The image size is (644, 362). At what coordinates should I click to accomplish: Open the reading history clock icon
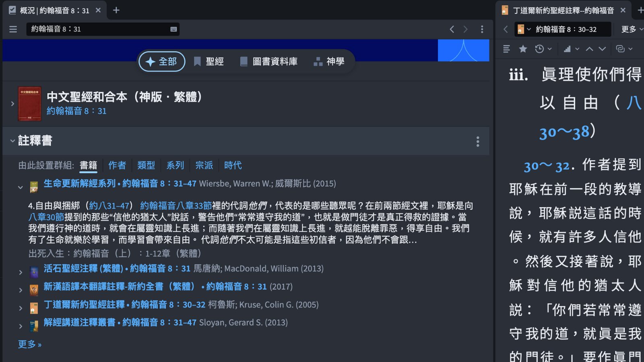[x=538, y=49]
